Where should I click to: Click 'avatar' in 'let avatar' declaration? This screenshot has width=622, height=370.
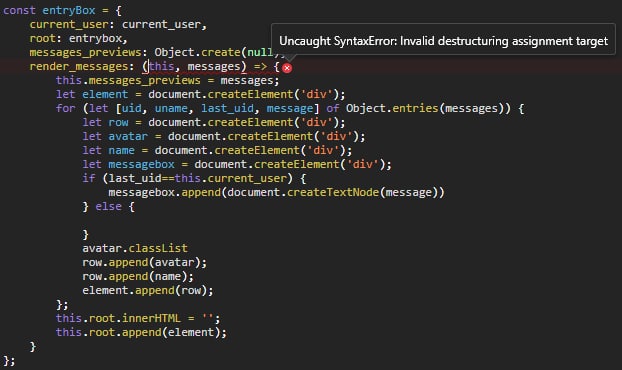(x=128, y=136)
